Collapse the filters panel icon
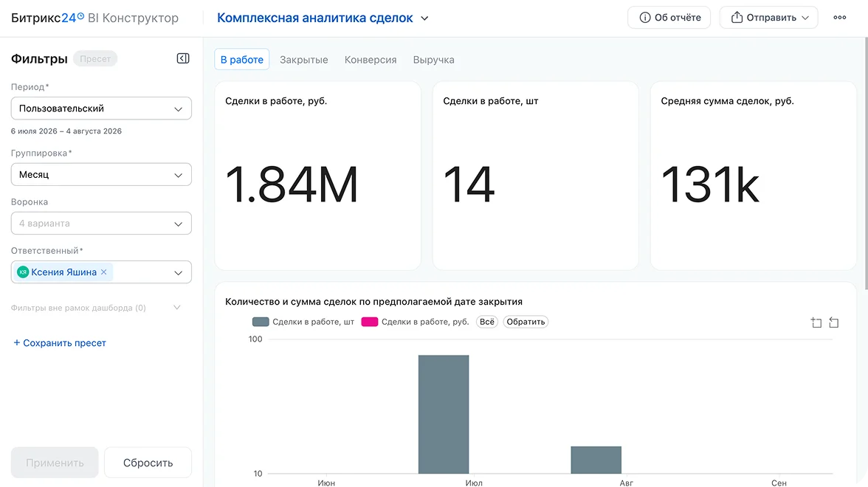Screen dimensions: 868x487 point(183,59)
